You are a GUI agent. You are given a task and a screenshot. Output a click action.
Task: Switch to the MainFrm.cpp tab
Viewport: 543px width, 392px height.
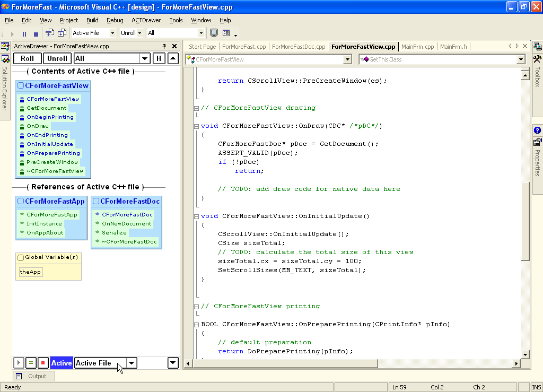point(417,47)
